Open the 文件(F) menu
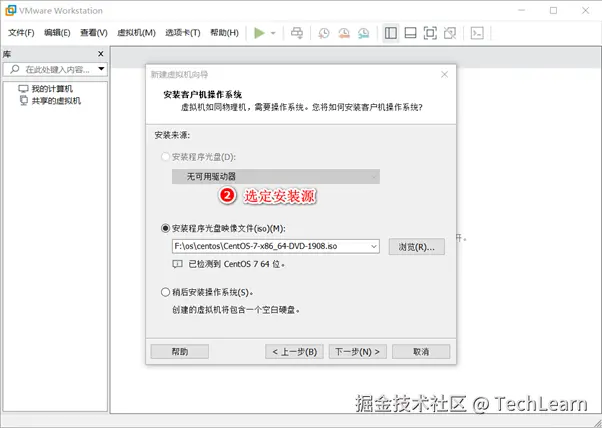Screen dimensions: 602x428 pyautogui.click(x=21, y=33)
